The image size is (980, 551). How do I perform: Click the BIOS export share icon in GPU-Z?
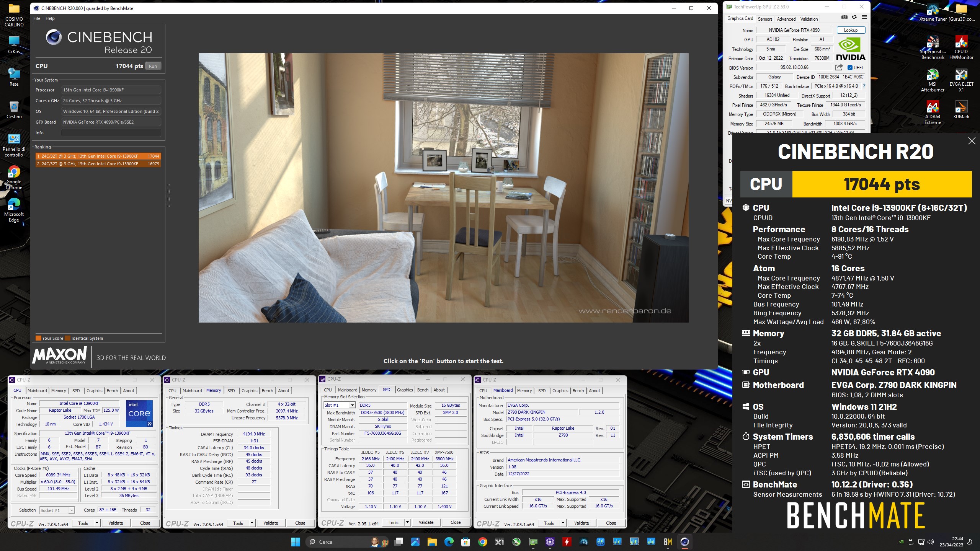839,67
